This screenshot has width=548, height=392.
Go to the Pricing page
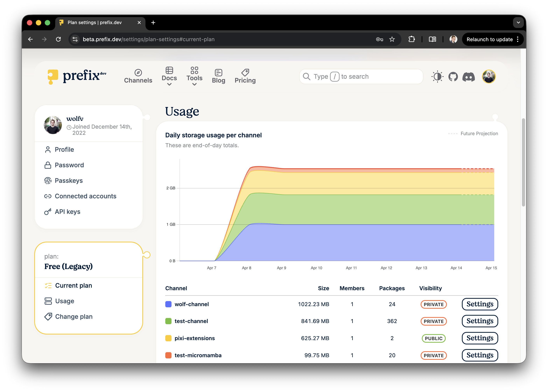pos(245,76)
